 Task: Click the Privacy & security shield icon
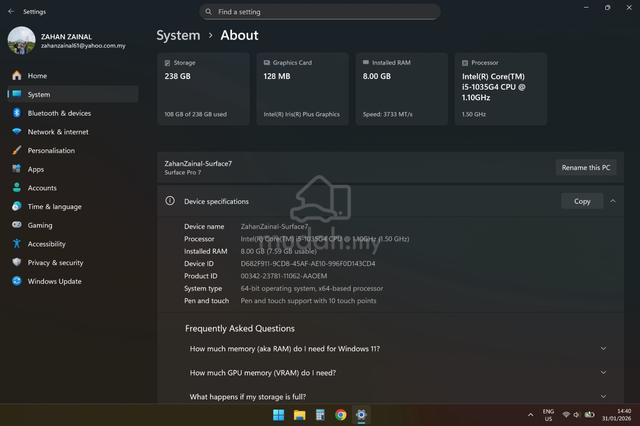[17, 262]
